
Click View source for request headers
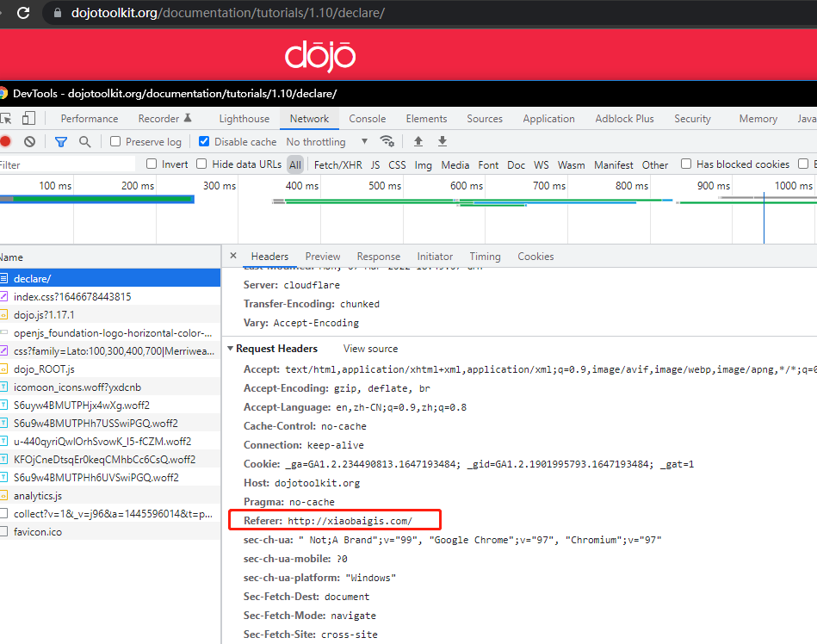tap(370, 349)
